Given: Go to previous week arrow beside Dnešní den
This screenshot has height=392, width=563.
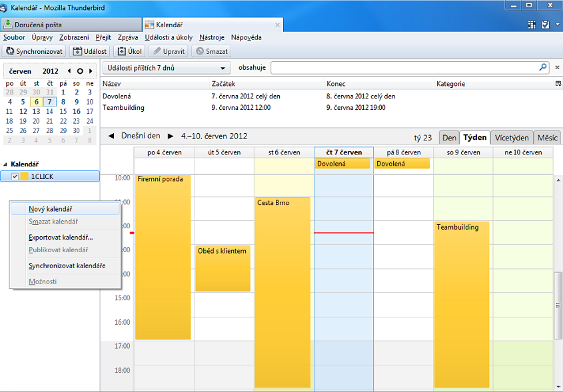Looking at the screenshot, I should [x=111, y=136].
